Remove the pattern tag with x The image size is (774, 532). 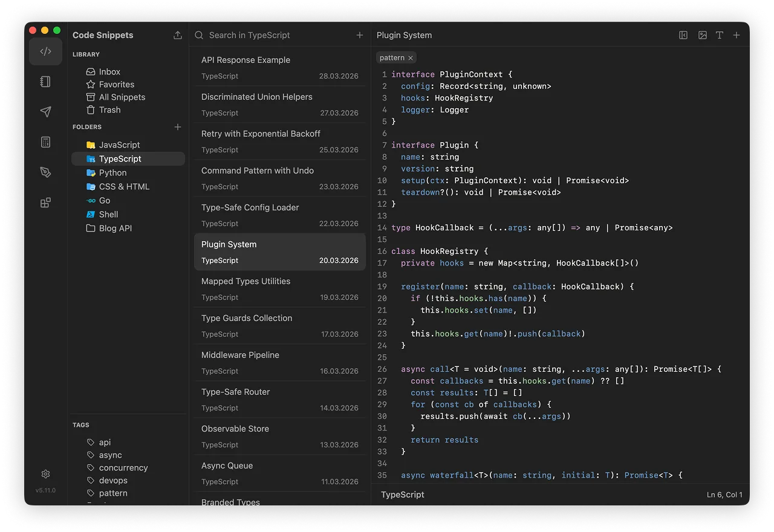(411, 58)
